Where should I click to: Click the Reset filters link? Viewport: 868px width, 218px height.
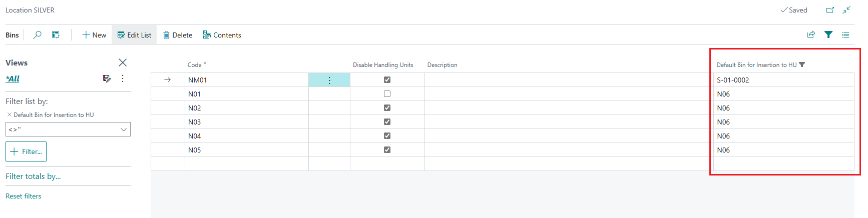tap(24, 196)
